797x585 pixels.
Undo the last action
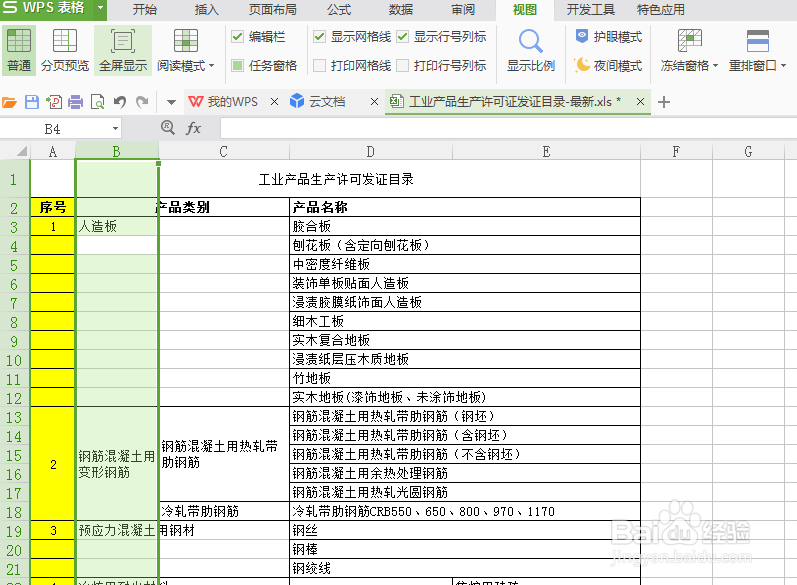(119, 102)
